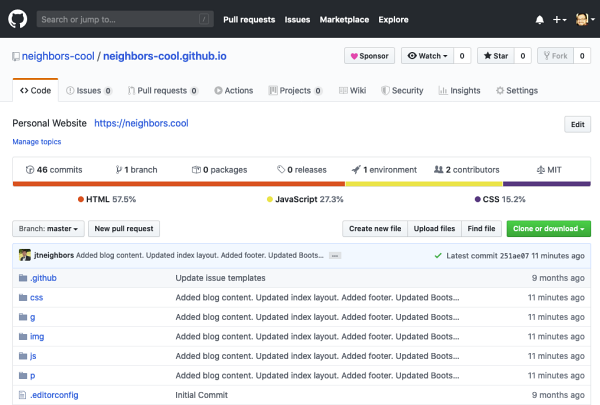The height and width of the screenshot is (405, 600).
Task: Open notifications bell icon
Action: click(540, 20)
